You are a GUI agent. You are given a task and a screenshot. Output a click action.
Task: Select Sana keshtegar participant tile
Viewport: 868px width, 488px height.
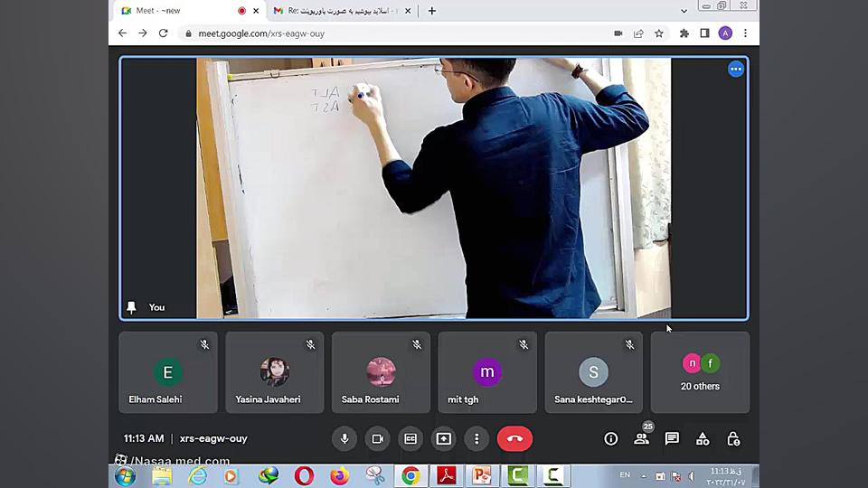coord(593,372)
